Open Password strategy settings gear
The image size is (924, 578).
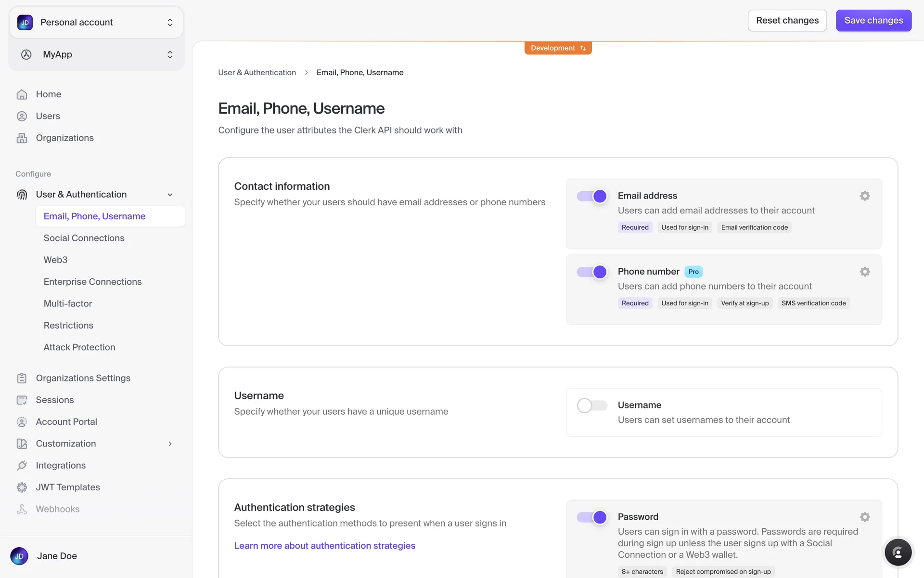864,517
